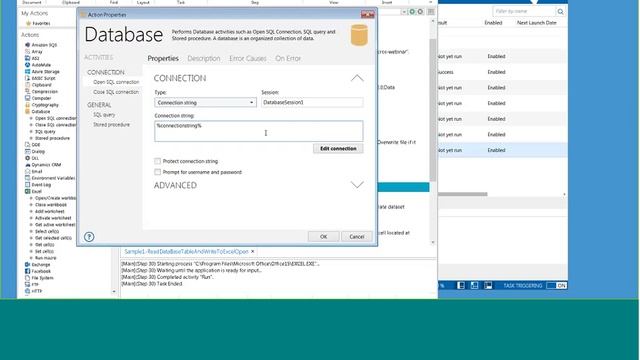Select the Event Log action icon
This screenshot has width=640, height=360.
tap(27, 184)
